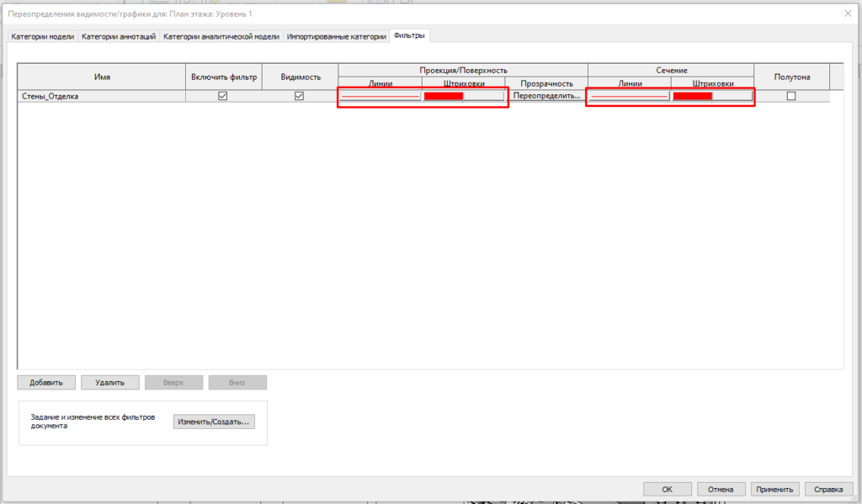Image resolution: width=862 pixels, height=504 pixels.
Task: Click the Удалить button
Action: coord(110,383)
